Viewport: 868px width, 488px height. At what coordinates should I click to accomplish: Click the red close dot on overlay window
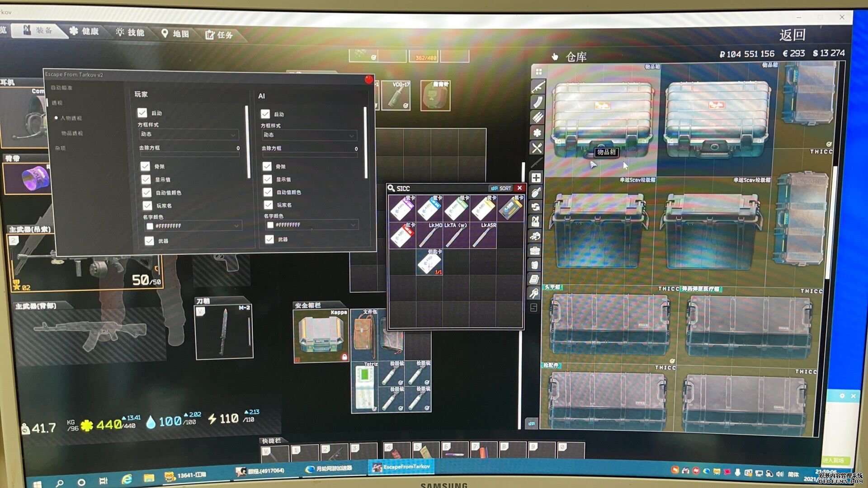click(x=368, y=80)
